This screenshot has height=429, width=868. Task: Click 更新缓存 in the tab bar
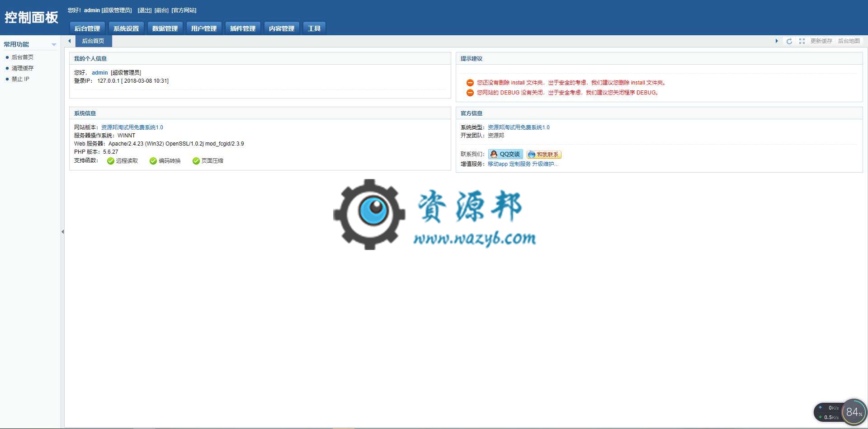pos(821,41)
